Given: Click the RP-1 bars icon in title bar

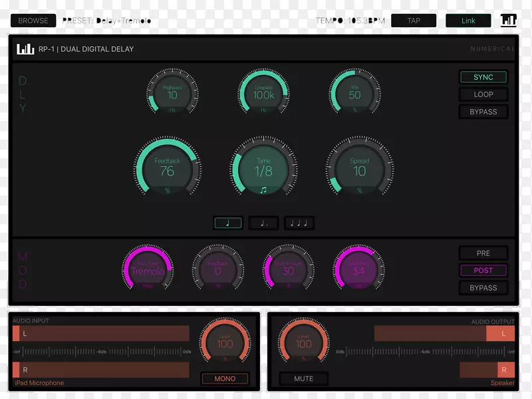Looking at the screenshot, I should click(x=25, y=49).
